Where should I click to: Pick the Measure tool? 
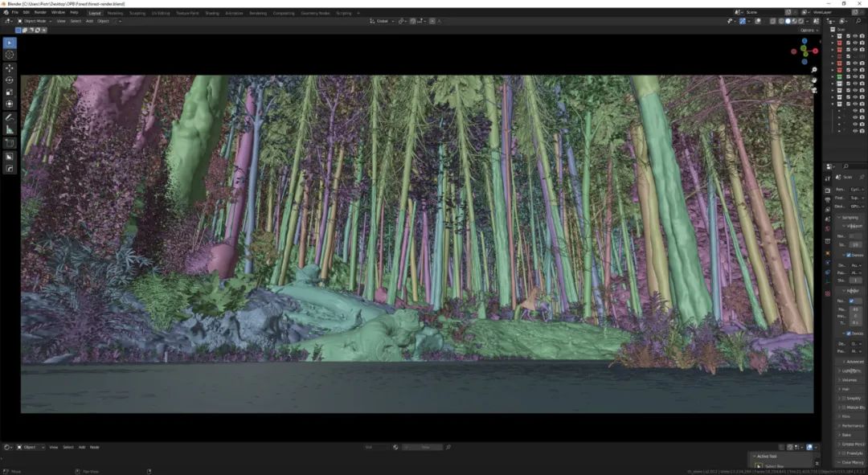click(10, 129)
